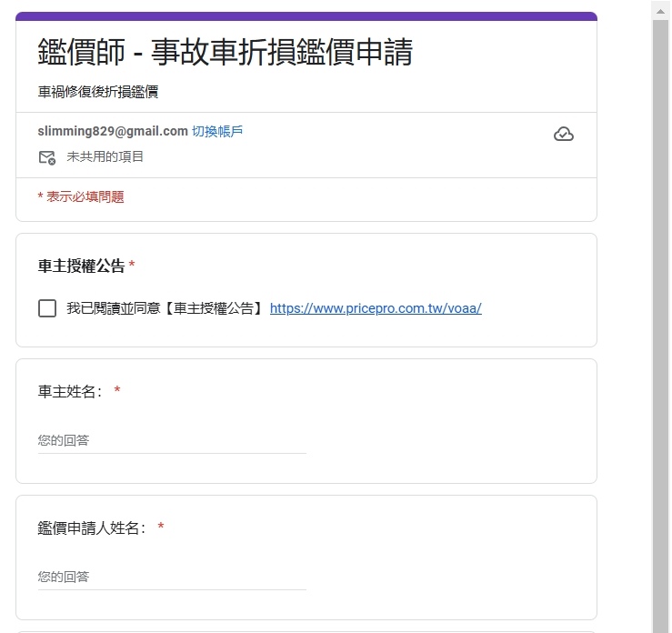Click the 車主授權公告 question heading
Screen dimensions: 672x633
coord(82,266)
